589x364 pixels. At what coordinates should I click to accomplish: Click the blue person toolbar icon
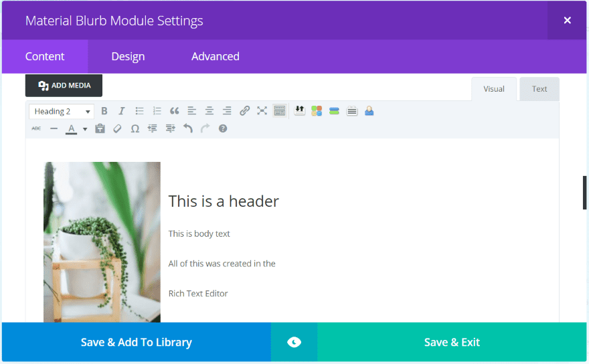pos(369,111)
